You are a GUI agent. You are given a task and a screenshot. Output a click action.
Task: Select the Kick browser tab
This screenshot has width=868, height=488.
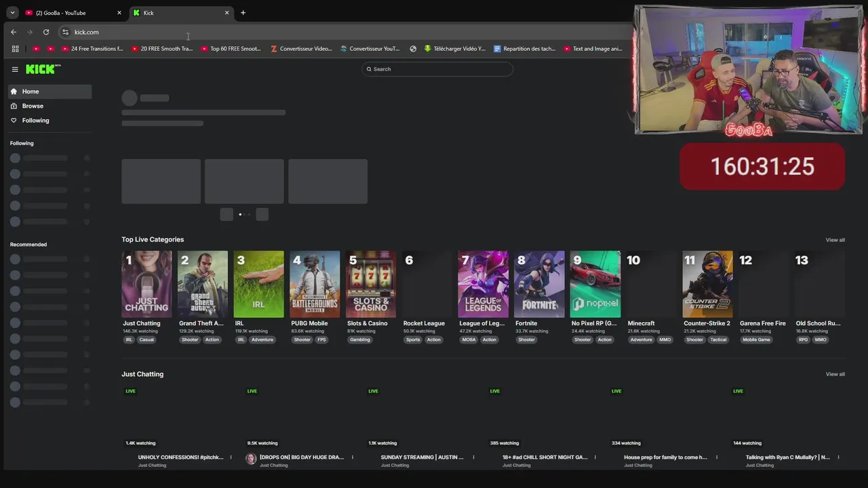(181, 13)
